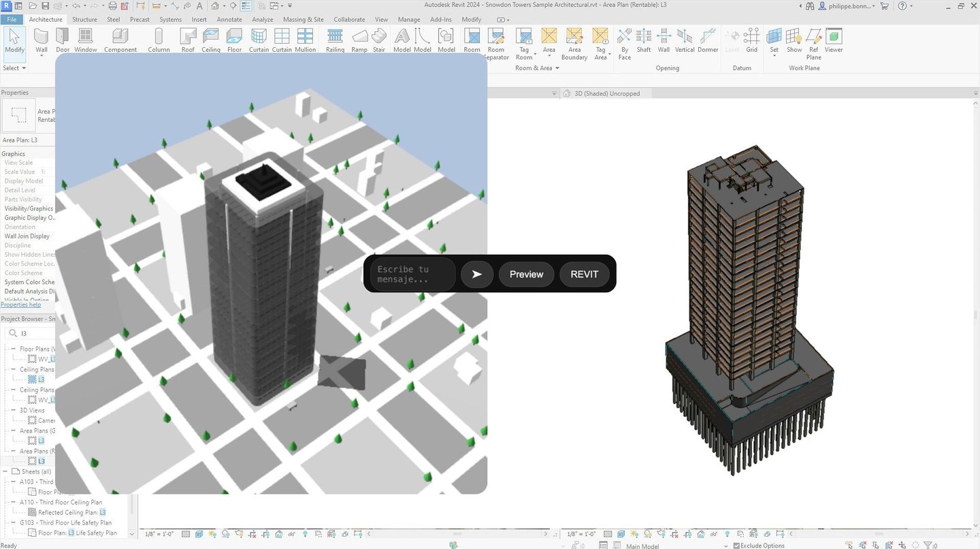Toggle the Exclude Options checkbox
This screenshot has width=980, height=549.
click(x=736, y=546)
